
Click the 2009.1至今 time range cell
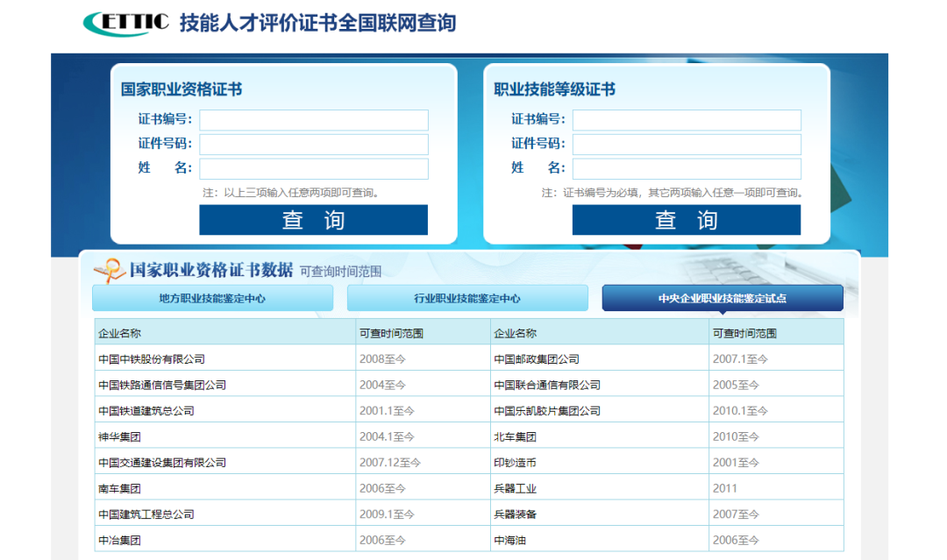pyautogui.click(x=423, y=514)
